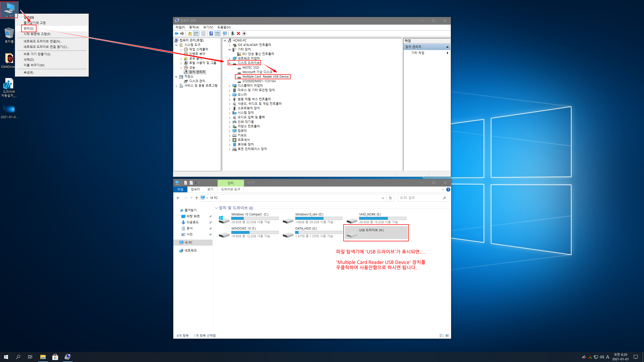Switch Explorer to large icons view toggle
The height and width of the screenshot is (362, 644).
click(447, 335)
